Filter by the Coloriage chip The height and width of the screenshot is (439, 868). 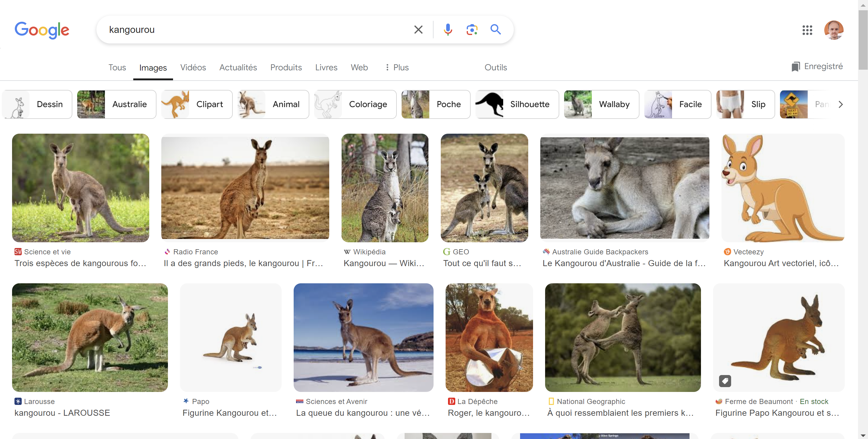pyautogui.click(x=355, y=104)
